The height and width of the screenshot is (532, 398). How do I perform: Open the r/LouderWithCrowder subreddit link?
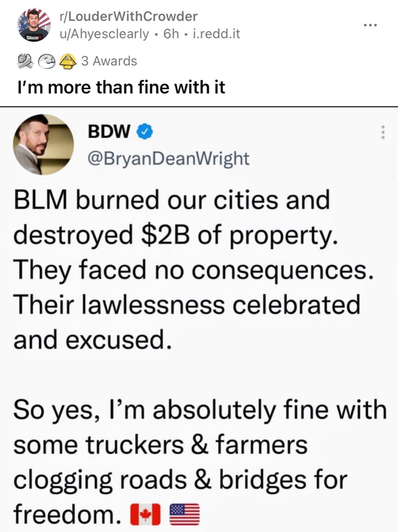pyautogui.click(x=129, y=16)
